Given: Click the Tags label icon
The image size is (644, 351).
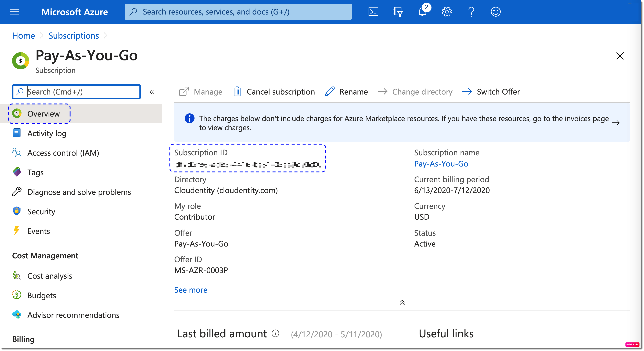Looking at the screenshot, I should pos(17,172).
